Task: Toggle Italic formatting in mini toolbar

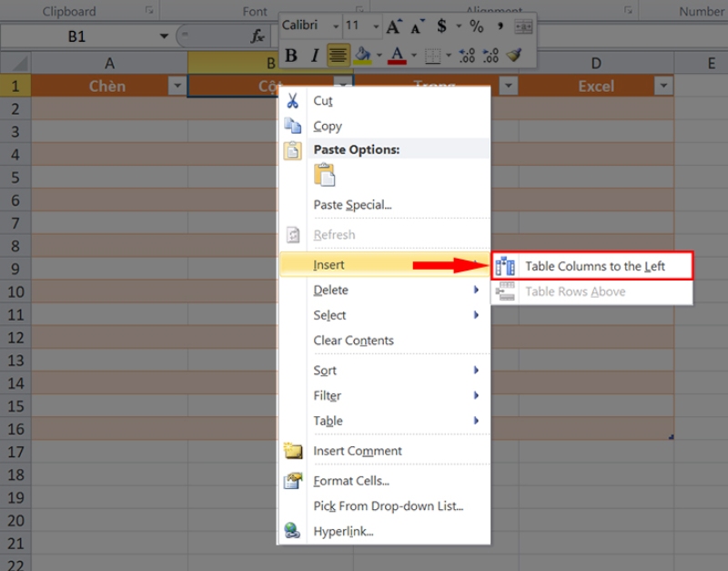Action: tap(315, 56)
